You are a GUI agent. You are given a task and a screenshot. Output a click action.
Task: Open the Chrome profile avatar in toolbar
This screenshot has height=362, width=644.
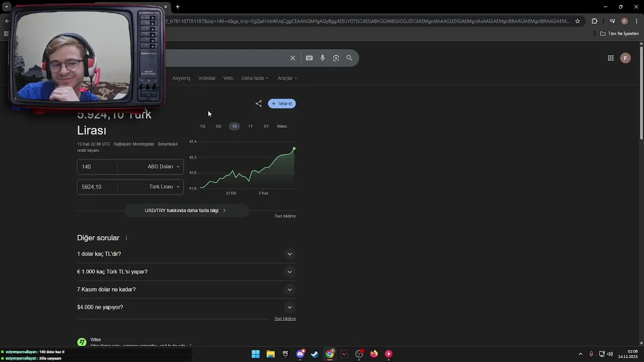point(624,21)
